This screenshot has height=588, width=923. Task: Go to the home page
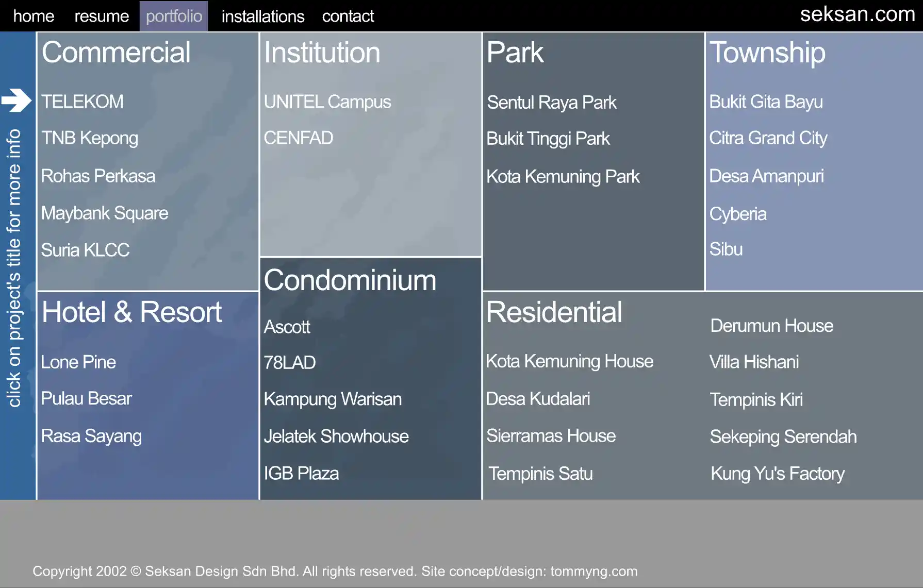(x=34, y=16)
